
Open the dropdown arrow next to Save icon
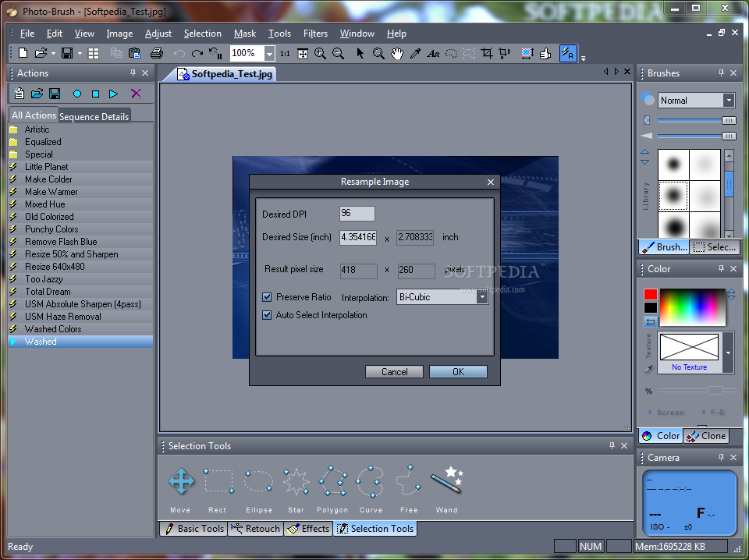click(x=80, y=54)
